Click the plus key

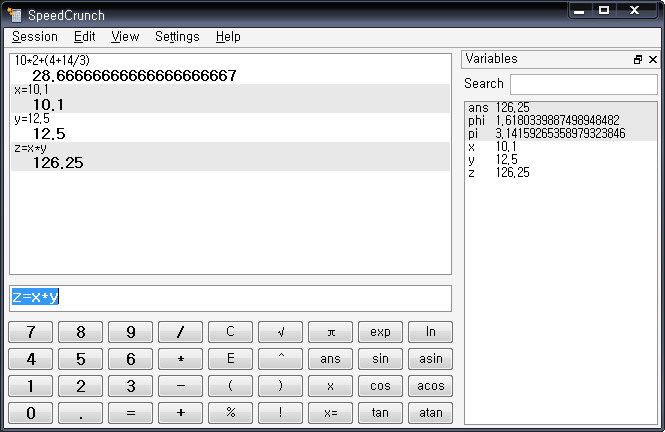coord(181,413)
